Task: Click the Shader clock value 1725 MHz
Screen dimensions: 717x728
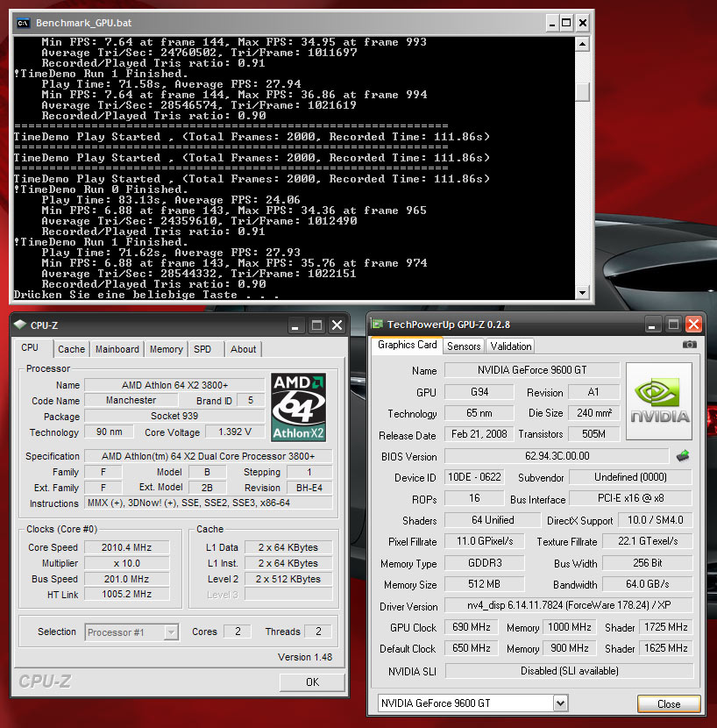Action: [x=665, y=627]
